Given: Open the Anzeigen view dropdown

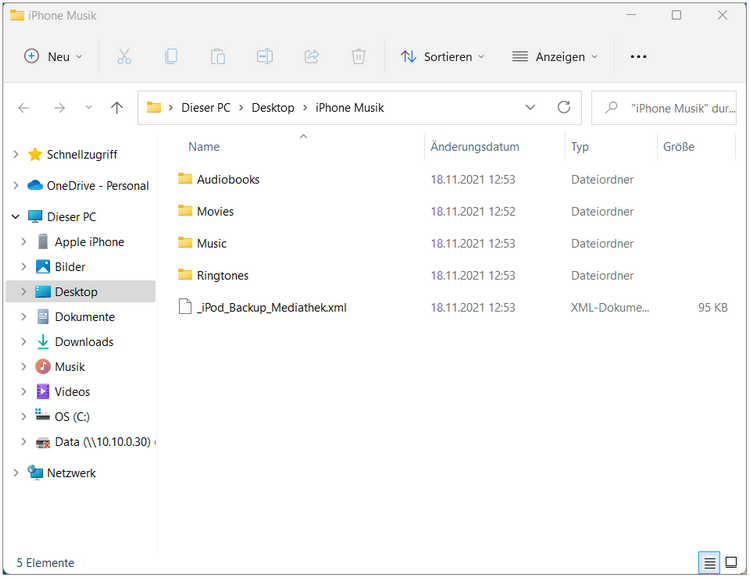Looking at the screenshot, I should tap(555, 56).
